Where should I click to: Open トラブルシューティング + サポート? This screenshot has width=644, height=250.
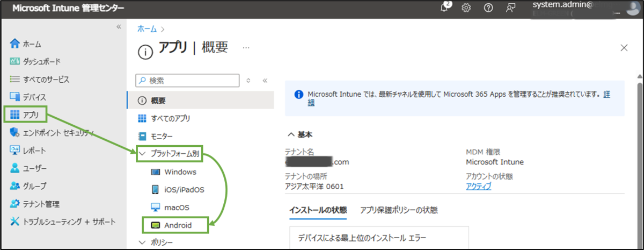pos(62,222)
